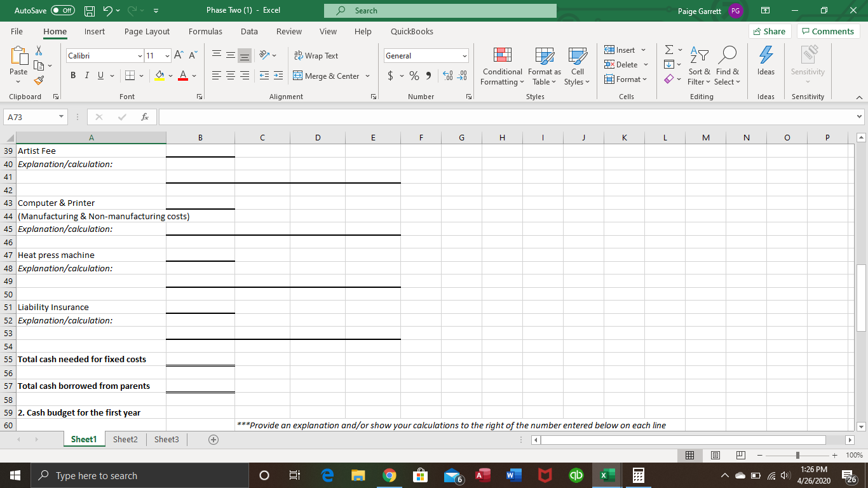Click the Merge & Center button
This screenshot has width=868, height=488.
(x=327, y=76)
